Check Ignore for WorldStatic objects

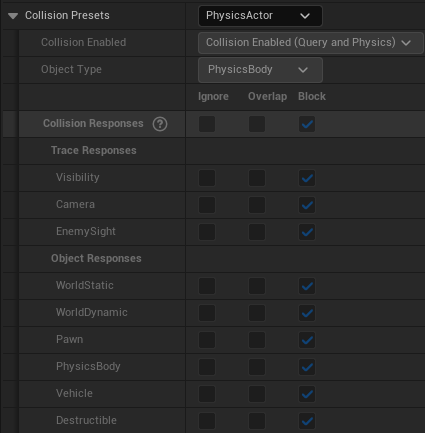coord(207,286)
